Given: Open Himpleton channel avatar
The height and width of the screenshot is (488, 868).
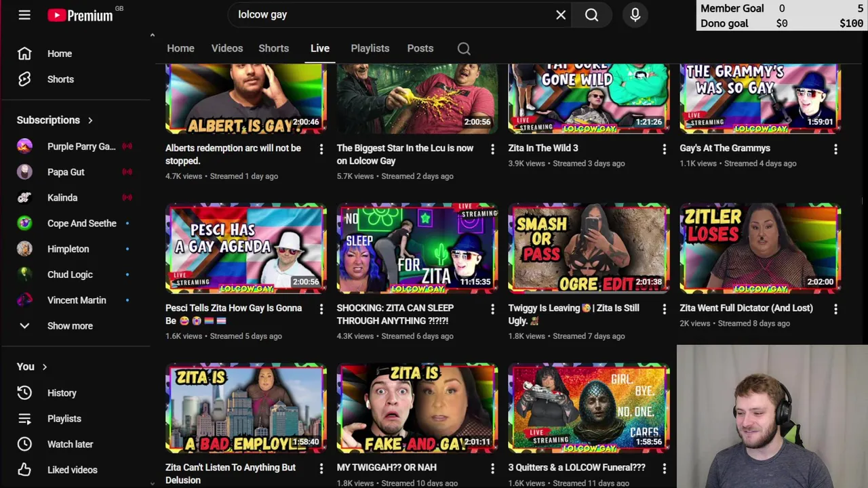Looking at the screenshot, I should click(24, 249).
